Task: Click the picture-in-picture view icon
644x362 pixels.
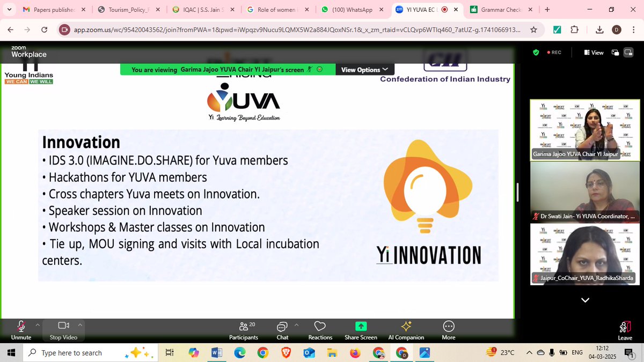Action: (x=615, y=53)
